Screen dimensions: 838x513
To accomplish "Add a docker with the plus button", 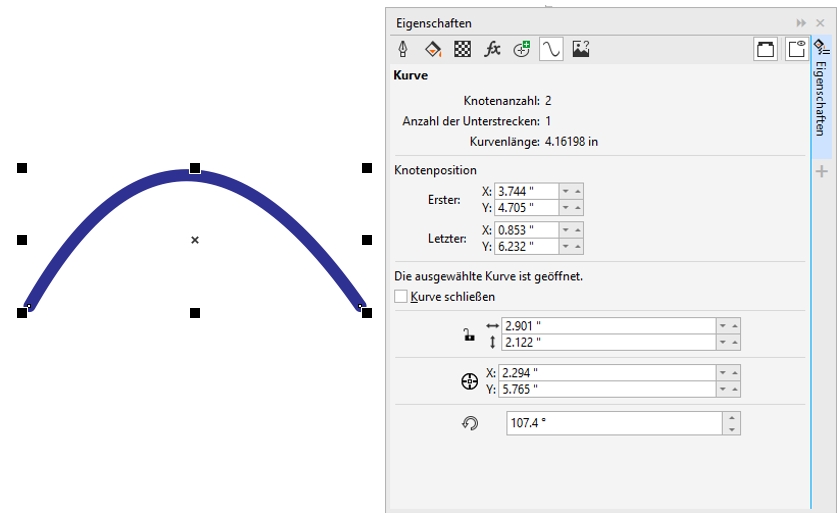I will [x=822, y=172].
